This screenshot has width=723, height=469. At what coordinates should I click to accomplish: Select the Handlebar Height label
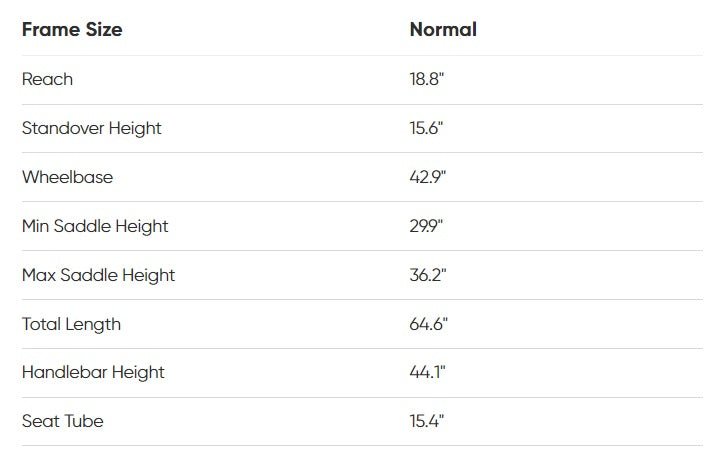pyautogui.click(x=93, y=372)
